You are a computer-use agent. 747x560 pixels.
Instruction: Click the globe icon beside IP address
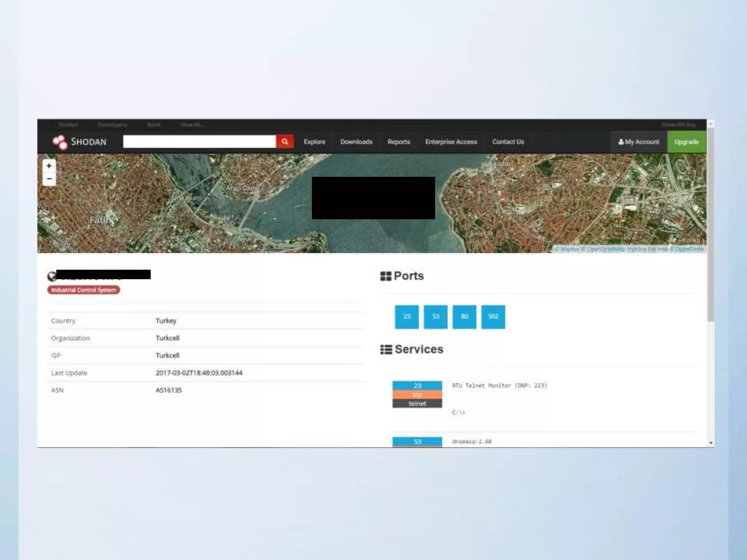(52, 276)
